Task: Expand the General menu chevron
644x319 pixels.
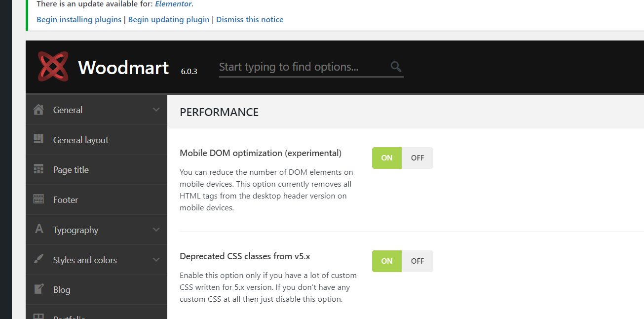Action: [x=156, y=110]
